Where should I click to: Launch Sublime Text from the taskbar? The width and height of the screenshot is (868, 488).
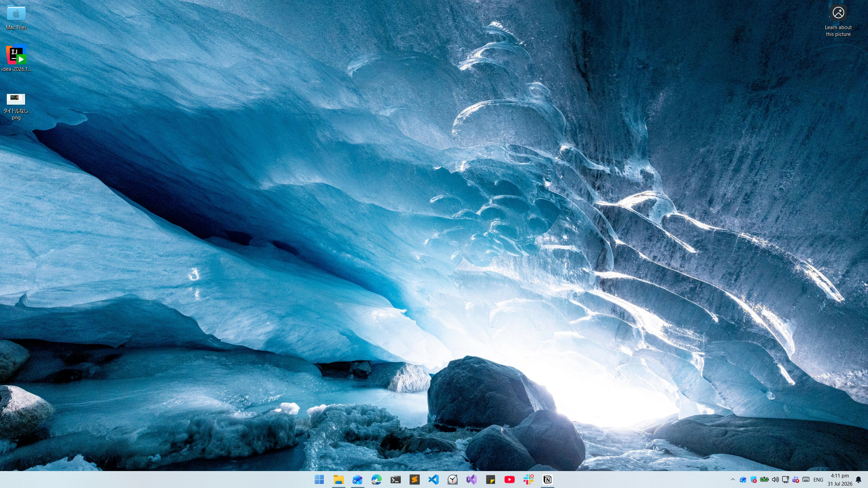(414, 480)
